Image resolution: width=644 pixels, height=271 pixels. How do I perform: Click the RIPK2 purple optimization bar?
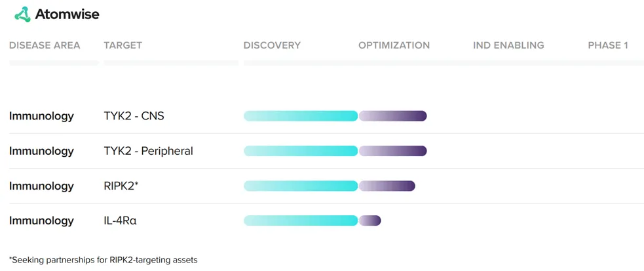(387, 186)
